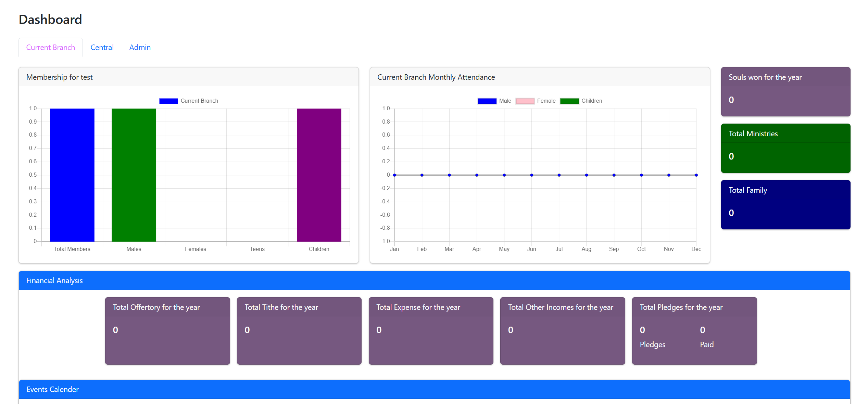This screenshot has height=404, width=868.
Task: Toggle the Children dataset legend
Action: tap(569, 101)
